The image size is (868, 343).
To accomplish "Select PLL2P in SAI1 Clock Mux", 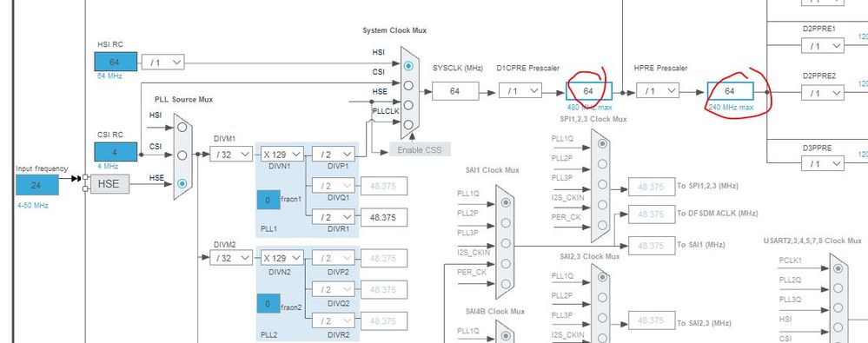I will click(x=506, y=222).
